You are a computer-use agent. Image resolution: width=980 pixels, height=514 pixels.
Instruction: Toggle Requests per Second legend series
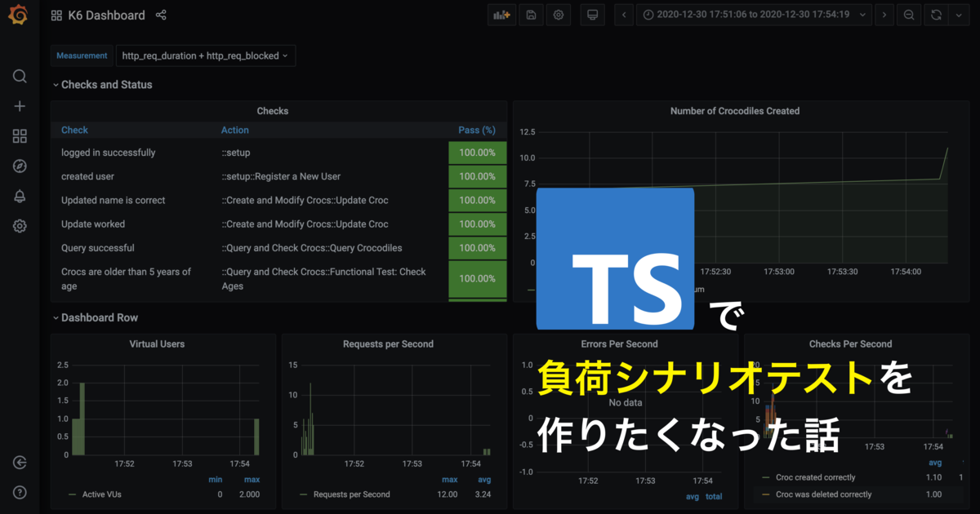pos(352,494)
